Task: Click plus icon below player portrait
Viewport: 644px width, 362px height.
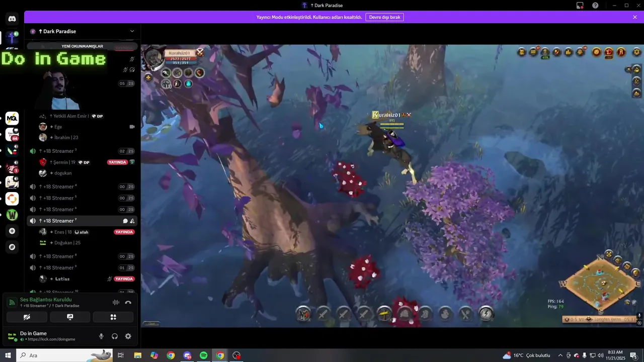Action: point(148,77)
